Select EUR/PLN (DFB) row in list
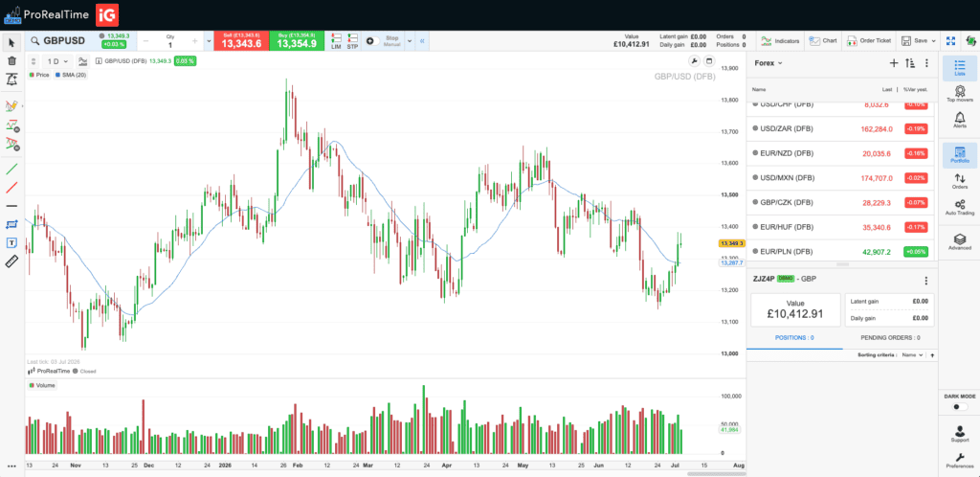 coord(840,251)
